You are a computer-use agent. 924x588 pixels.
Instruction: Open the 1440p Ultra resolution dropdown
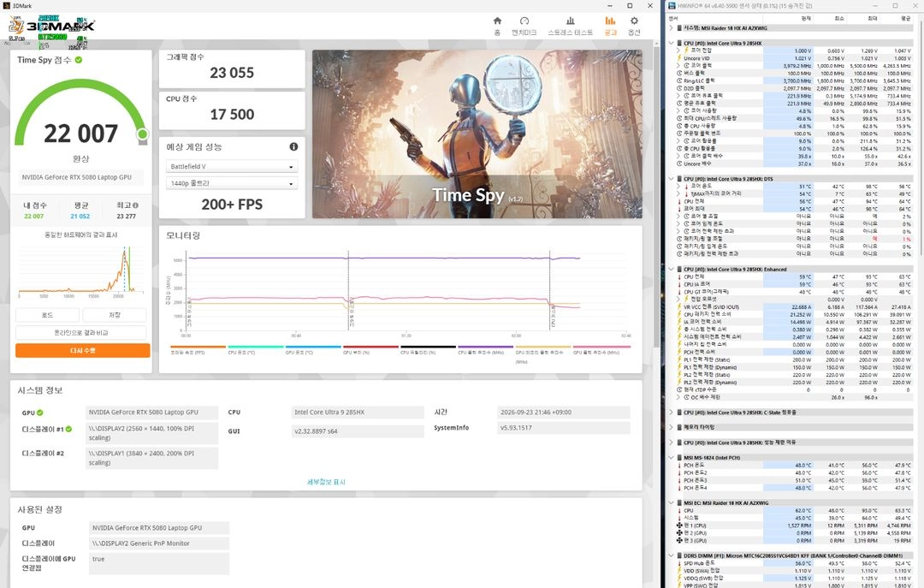click(x=232, y=183)
